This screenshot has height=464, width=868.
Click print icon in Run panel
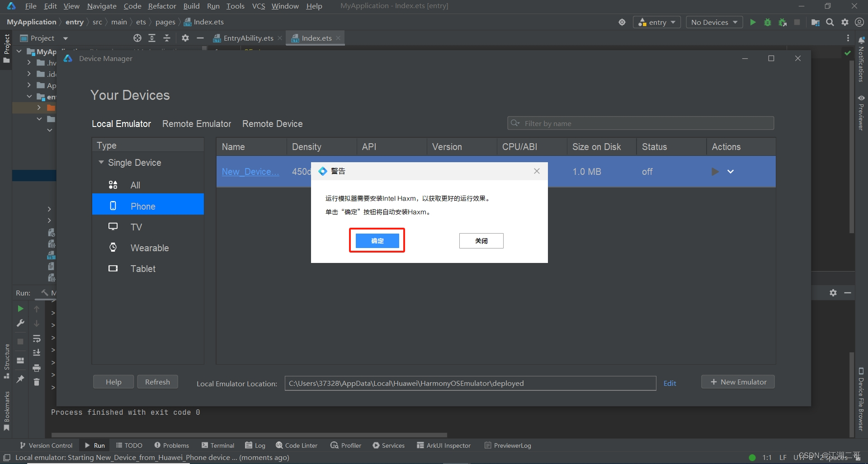[x=37, y=367]
